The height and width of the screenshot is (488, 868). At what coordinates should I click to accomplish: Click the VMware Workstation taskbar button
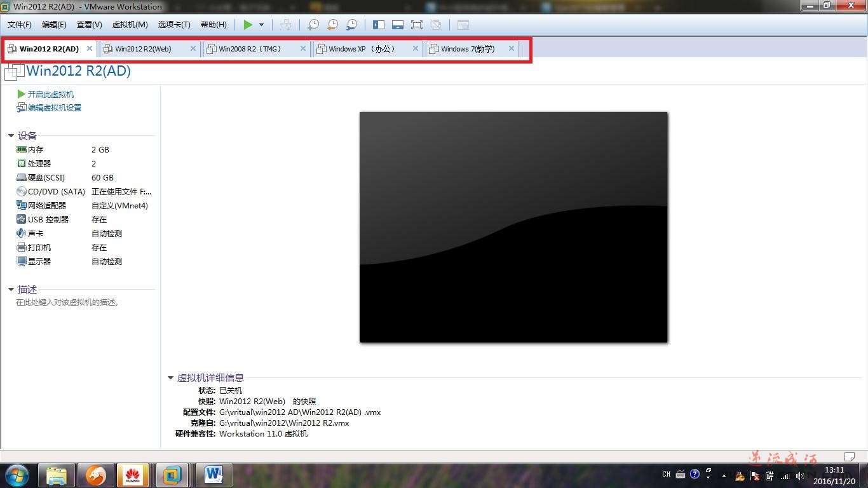point(172,475)
